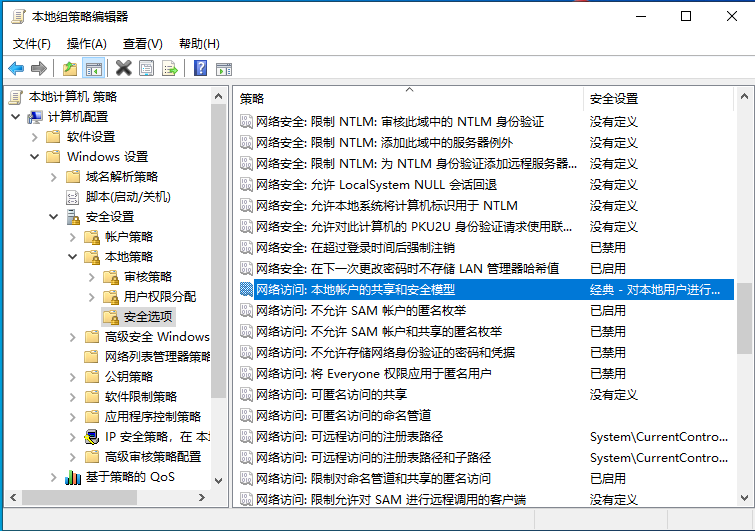Click the Up one level folder icon
The height and width of the screenshot is (531, 755).
pos(69,68)
